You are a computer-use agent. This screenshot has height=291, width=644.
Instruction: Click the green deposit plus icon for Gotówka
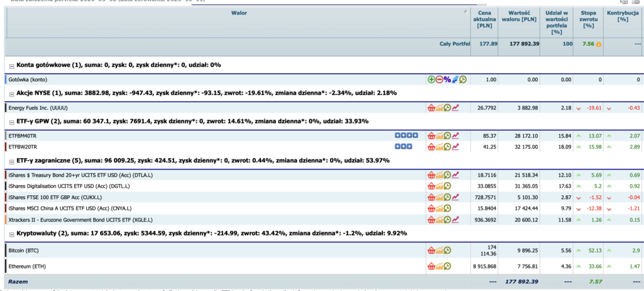point(431,79)
